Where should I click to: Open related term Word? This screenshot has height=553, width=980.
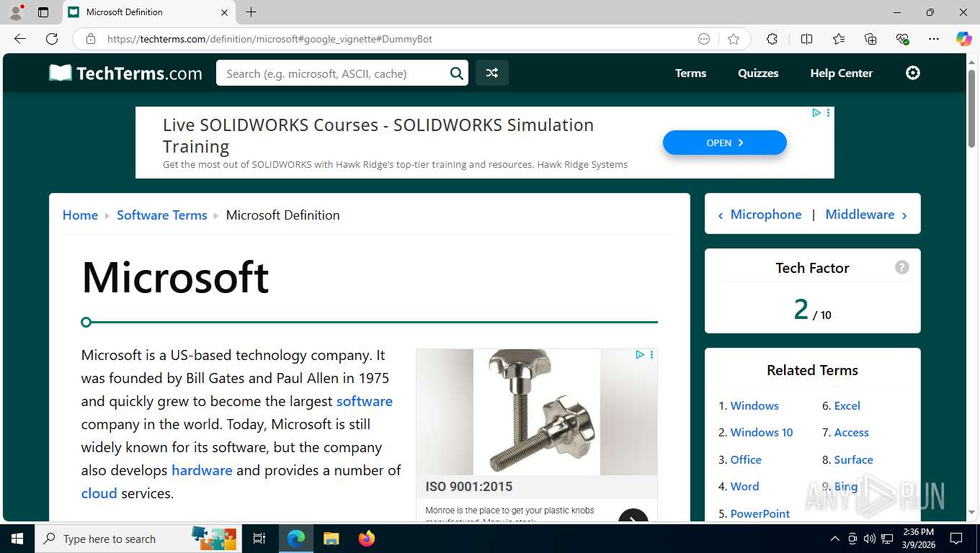(744, 486)
